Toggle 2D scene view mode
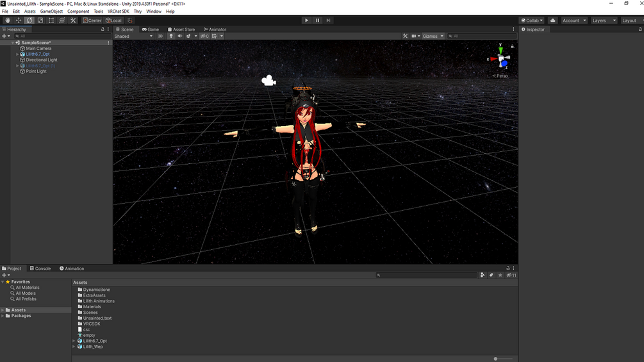The height and width of the screenshot is (362, 644). [160, 36]
